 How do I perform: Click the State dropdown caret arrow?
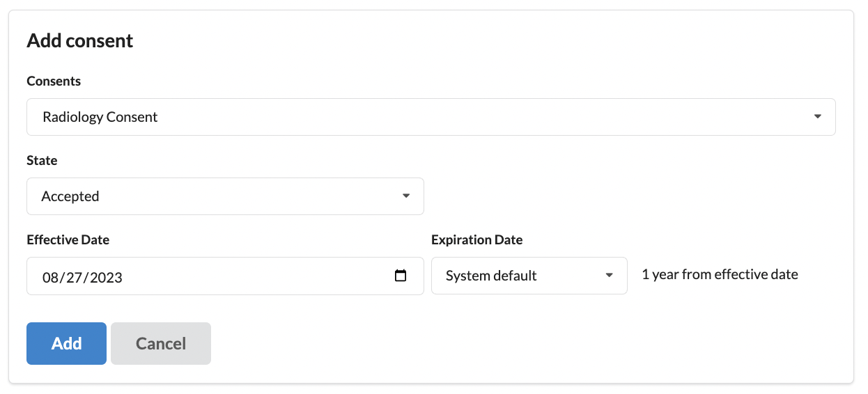click(x=406, y=196)
